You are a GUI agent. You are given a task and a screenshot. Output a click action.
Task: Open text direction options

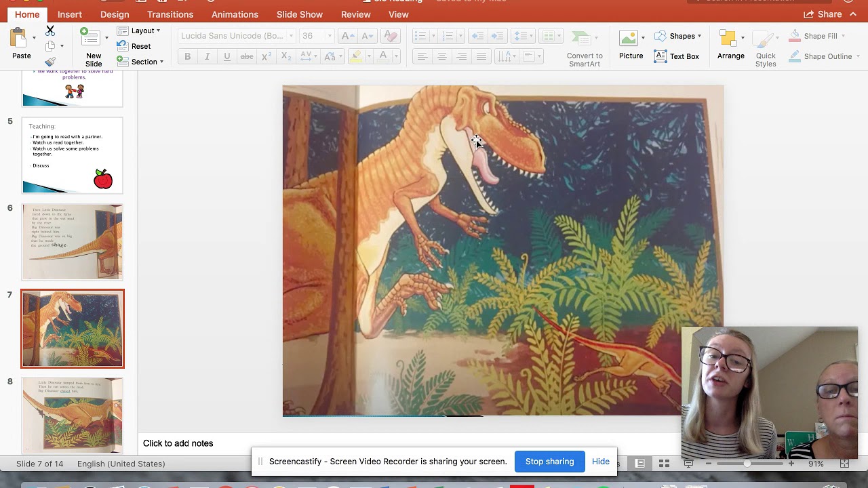click(507, 56)
